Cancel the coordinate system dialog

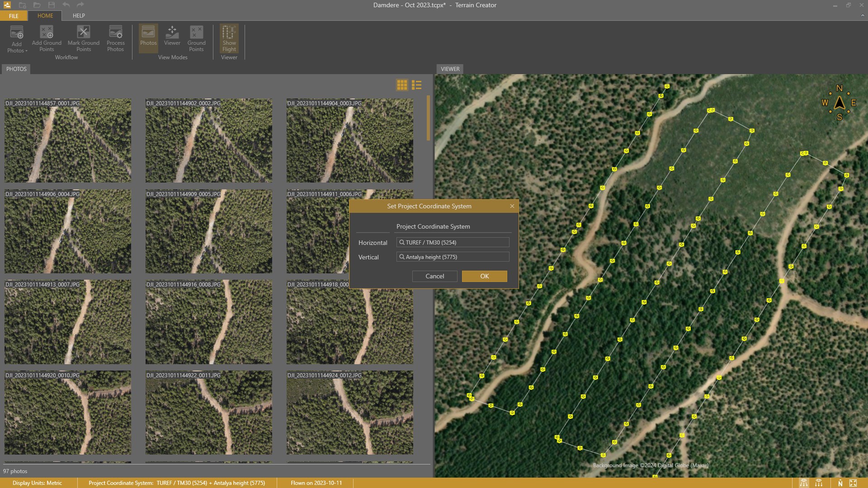[434, 276]
